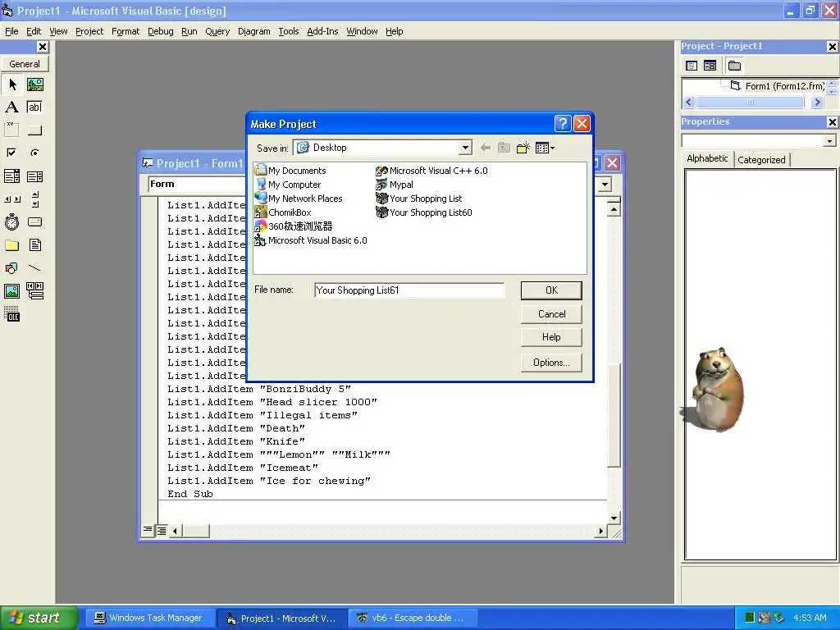This screenshot has width=840, height=630.
Task: Select the Label tool in toolbox
Action: click(11, 107)
